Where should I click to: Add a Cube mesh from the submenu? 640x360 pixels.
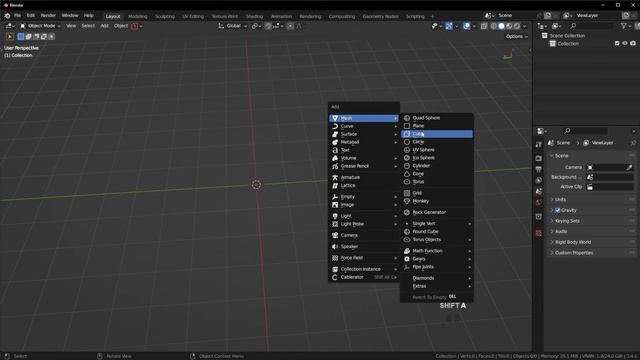(437, 134)
